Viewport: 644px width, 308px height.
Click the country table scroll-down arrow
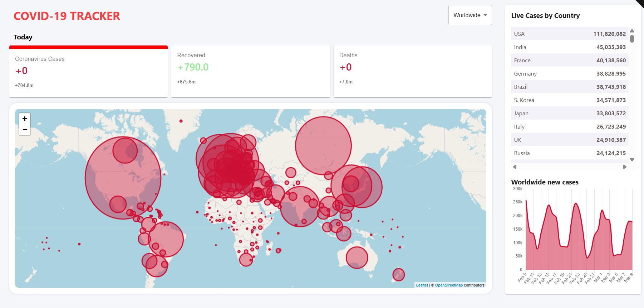pos(632,160)
